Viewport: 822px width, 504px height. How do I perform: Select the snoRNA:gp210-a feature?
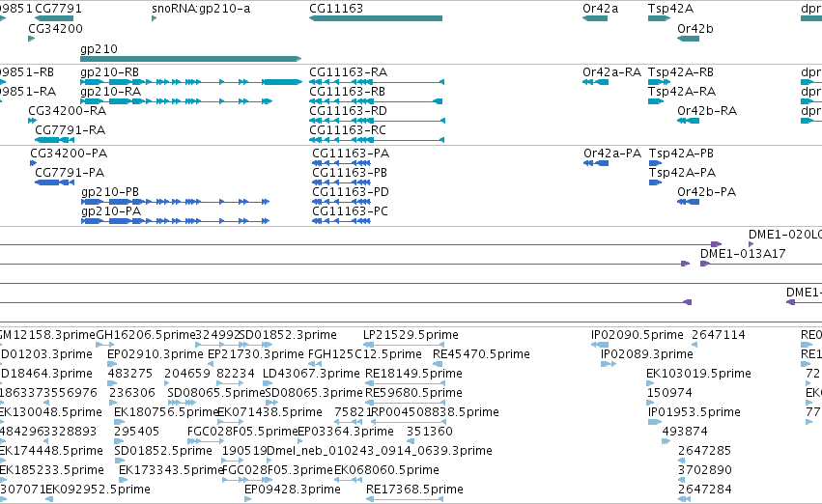[155, 18]
